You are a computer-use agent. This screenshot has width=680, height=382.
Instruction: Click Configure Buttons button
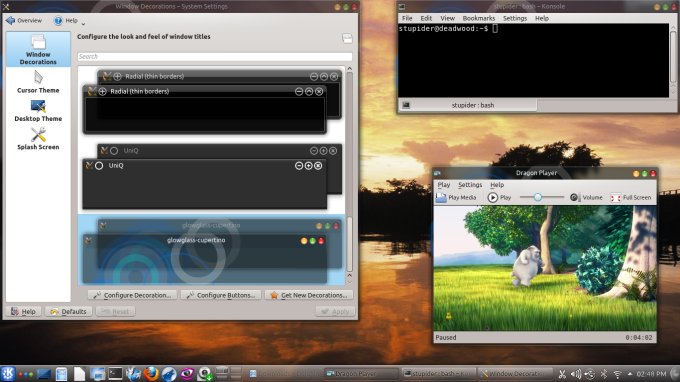click(x=221, y=295)
